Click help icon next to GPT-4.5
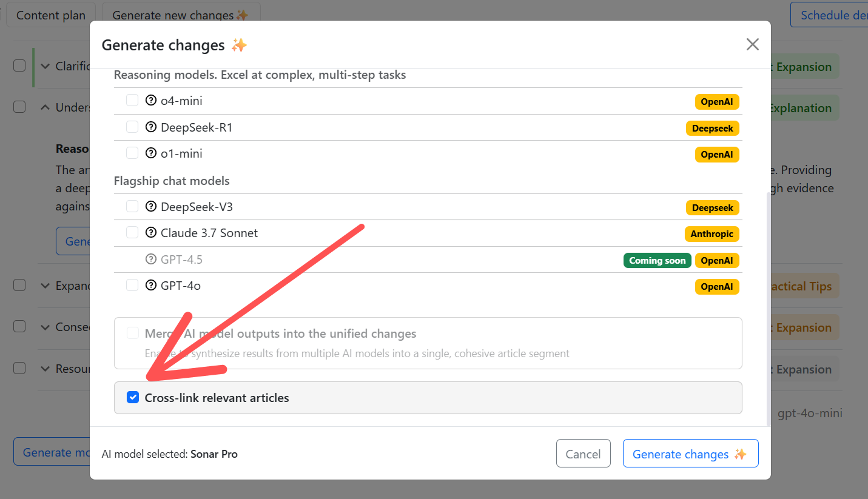This screenshot has height=499, width=868. pyautogui.click(x=151, y=260)
